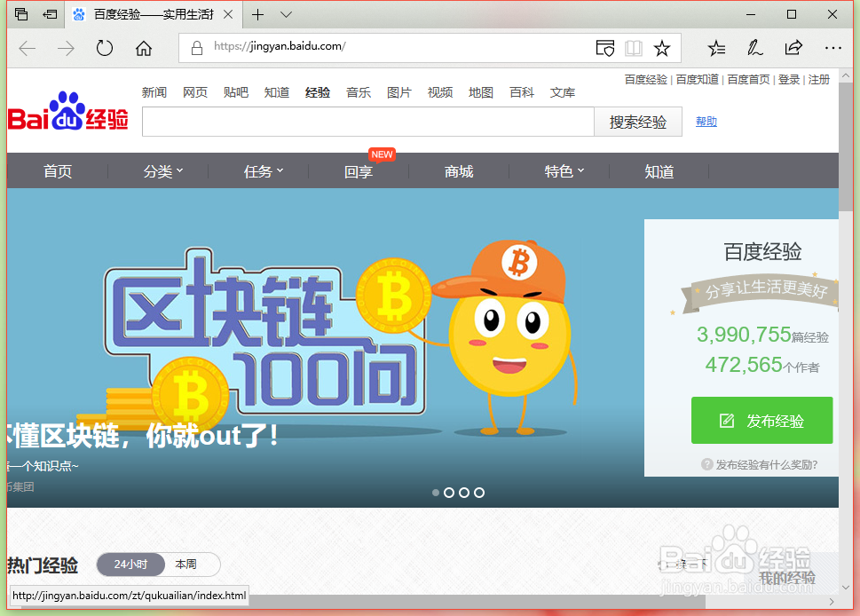Add page to favorites with star icon
860x616 pixels.
click(662, 48)
